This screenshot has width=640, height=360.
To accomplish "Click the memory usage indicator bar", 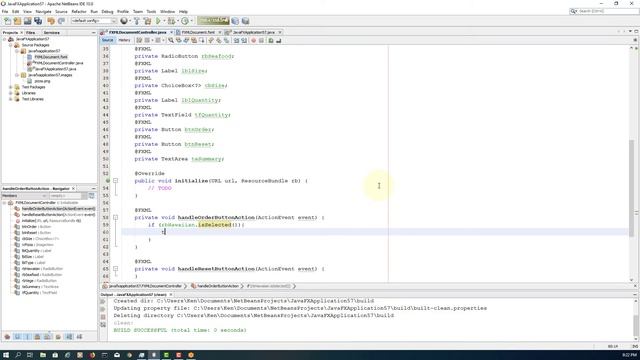I will 213,20.
